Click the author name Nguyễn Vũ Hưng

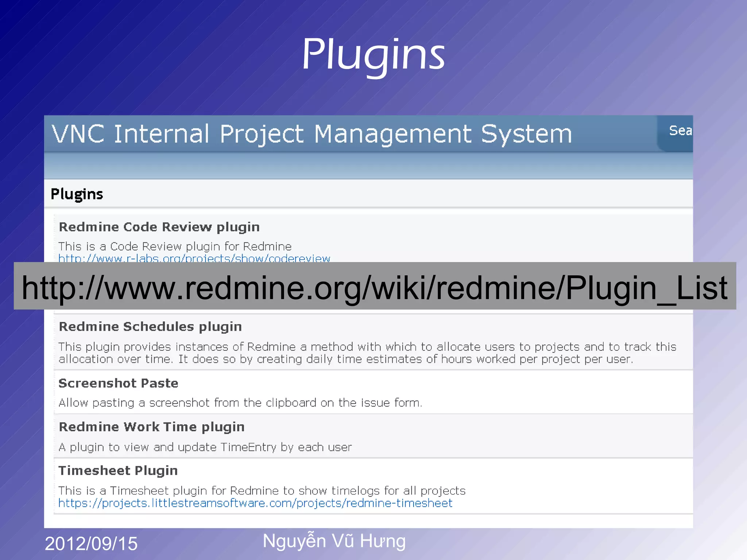(x=334, y=541)
